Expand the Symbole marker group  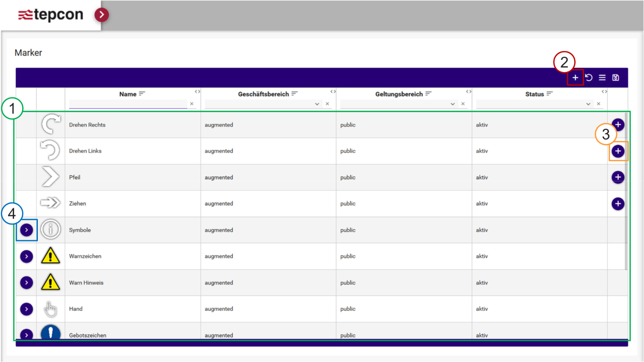[x=27, y=230]
